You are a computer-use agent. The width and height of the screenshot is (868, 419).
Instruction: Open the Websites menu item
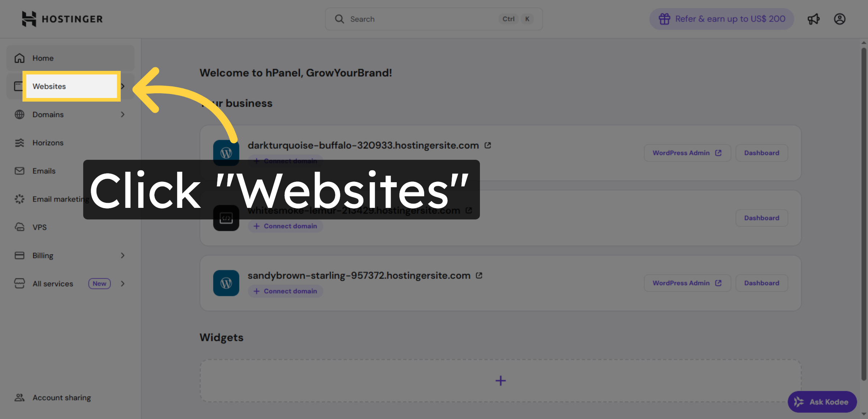(49, 86)
